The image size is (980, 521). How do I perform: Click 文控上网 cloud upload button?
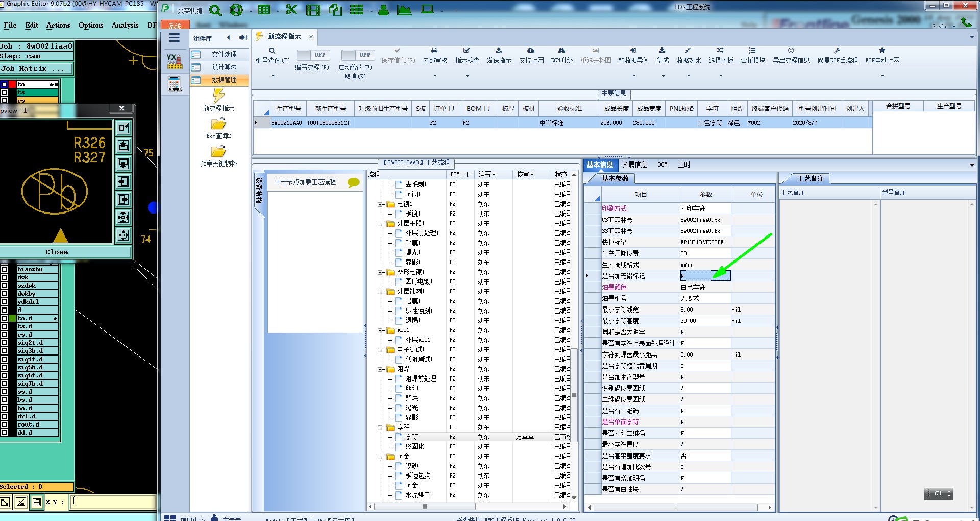pos(531,56)
